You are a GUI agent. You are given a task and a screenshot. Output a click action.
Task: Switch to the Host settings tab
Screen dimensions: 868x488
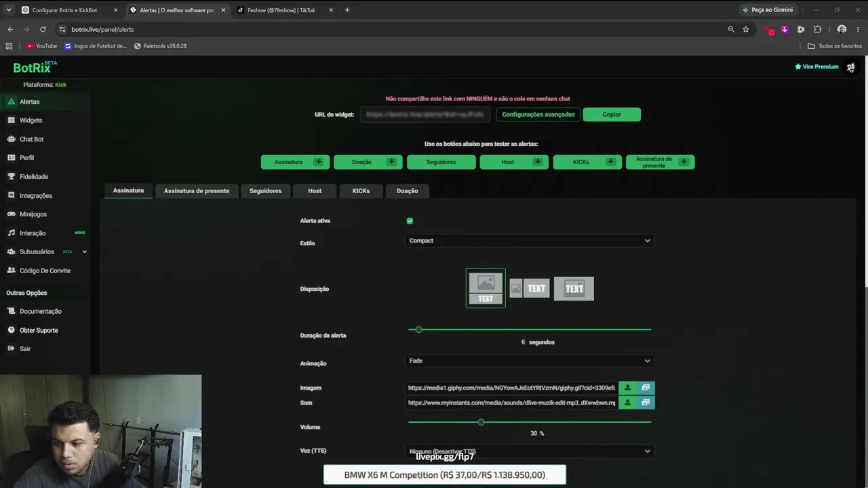pyautogui.click(x=315, y=191)
